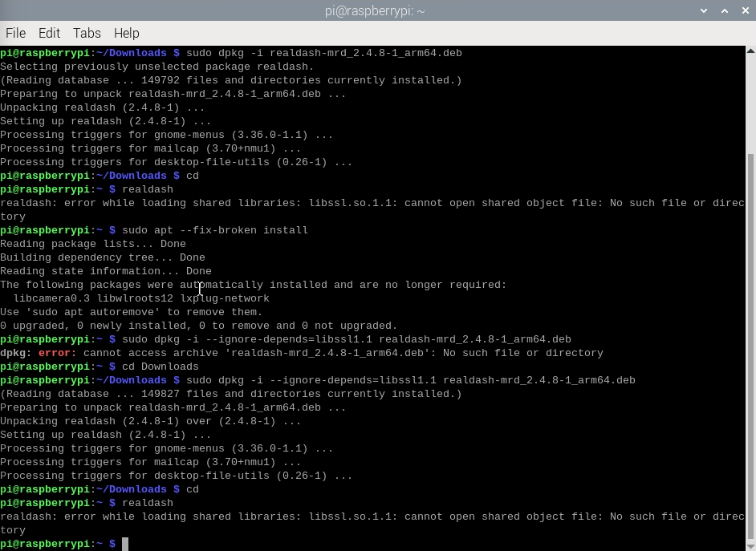
Task: Open the Tabs menu
Action: pyautogui.click(x=87, y=33)
